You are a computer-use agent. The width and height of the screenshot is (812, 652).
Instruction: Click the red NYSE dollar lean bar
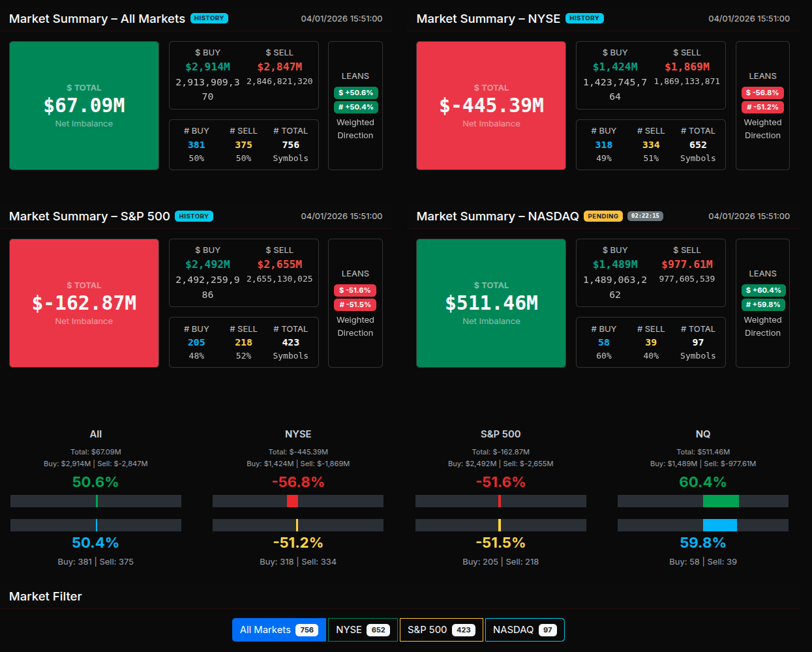pos(292,501)
